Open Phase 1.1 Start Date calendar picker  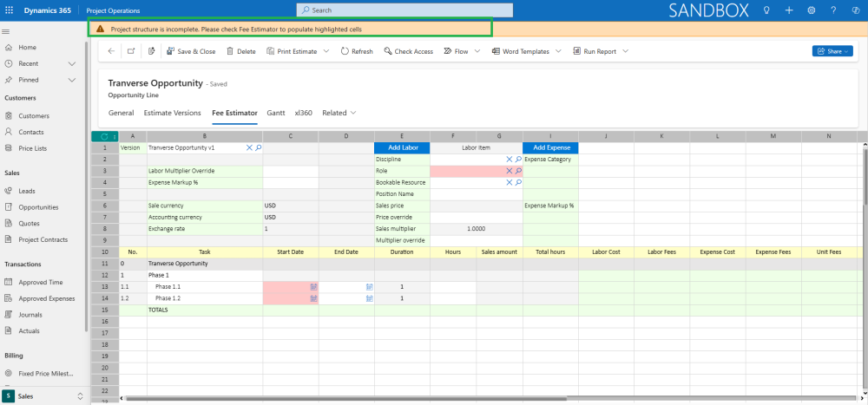(x=313, y=286)
